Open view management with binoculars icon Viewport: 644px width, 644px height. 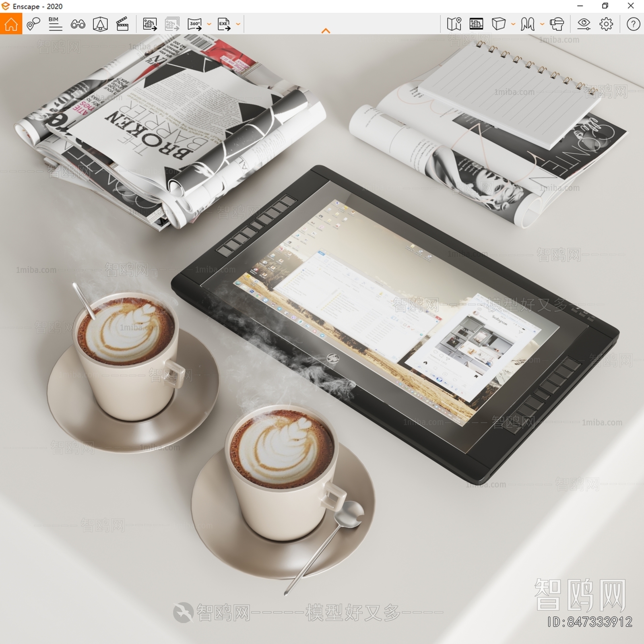click(78, 25)
